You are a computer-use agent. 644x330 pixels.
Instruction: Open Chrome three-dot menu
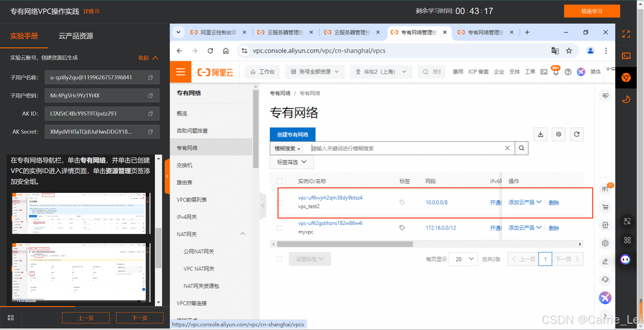606,51
